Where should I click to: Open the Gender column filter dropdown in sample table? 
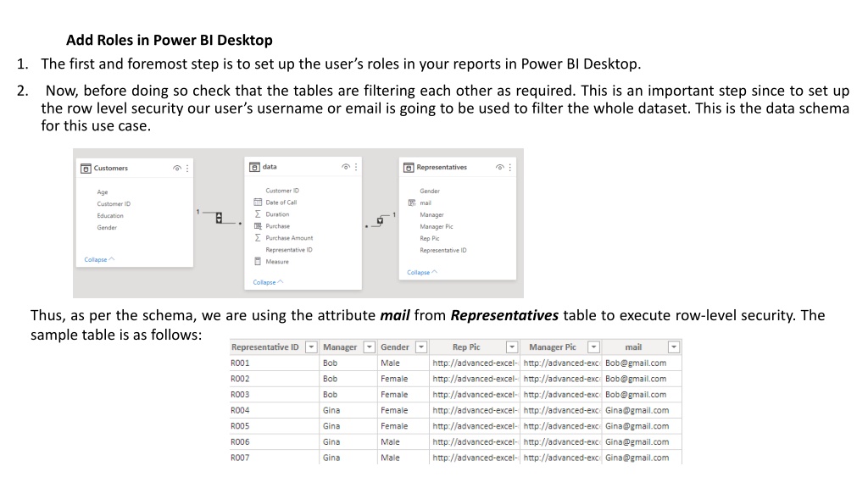click(x=421, y=347)
